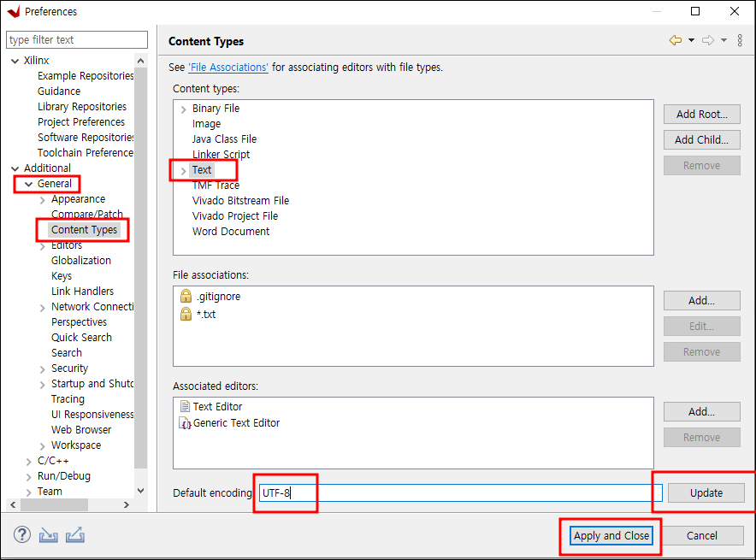Select Software Repositories in the tree
Screen dimensions: 756x560
click(86, 138)
